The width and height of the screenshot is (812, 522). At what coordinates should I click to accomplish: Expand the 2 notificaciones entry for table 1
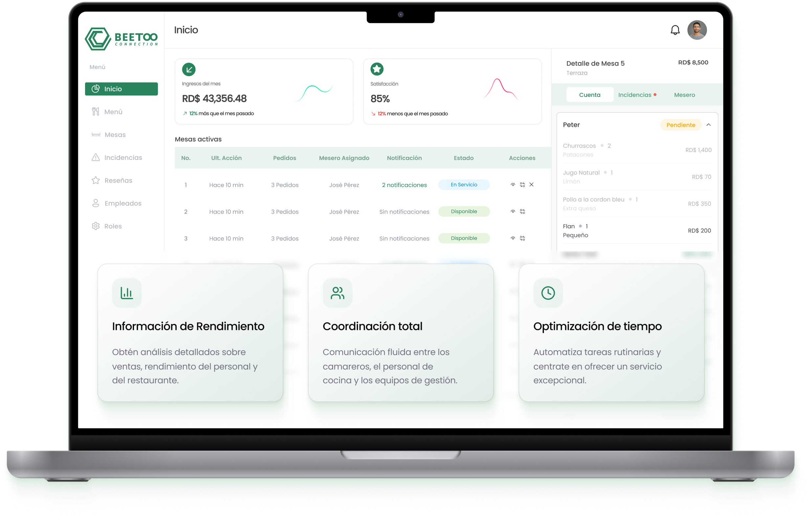(404, 185)
